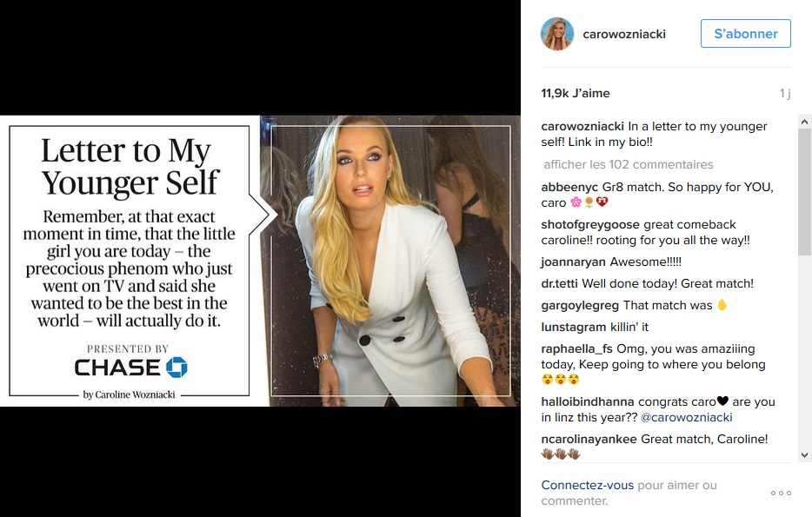The width and height of the screenshot is (812, 517).
Task: Open the carowozniacki username in header
Action: click(x=624, y=34)
